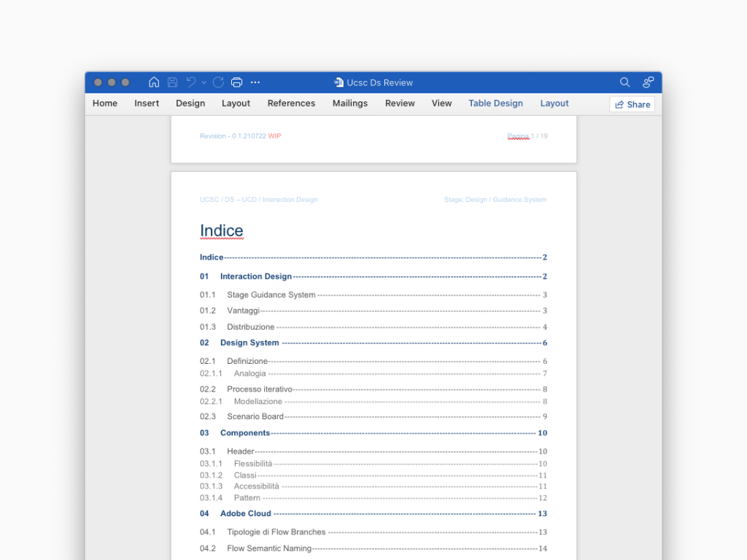This screenshot has width=747, height=560.
Task: Follow the 03 Components entry
Action: 373,433
